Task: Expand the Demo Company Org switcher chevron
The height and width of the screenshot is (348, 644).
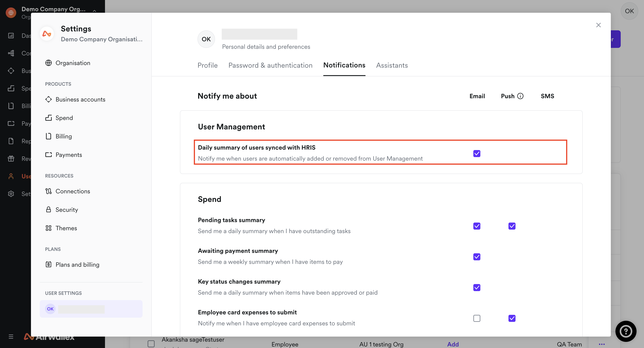Action: [x=94, y=11]
